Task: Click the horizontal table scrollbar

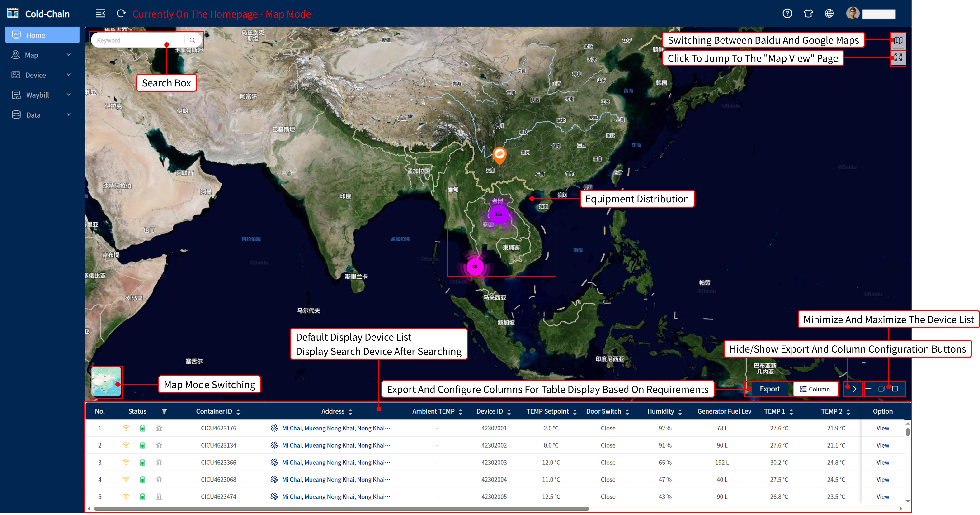Action: (341, 509)
